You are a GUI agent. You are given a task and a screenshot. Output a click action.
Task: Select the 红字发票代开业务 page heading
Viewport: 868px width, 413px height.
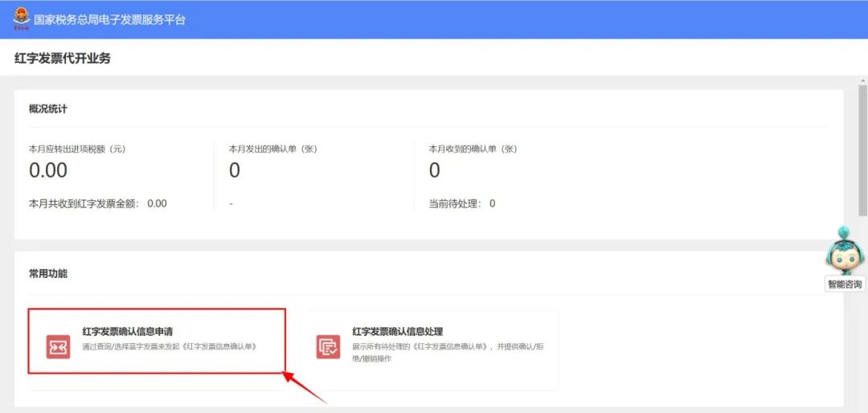click(x=62, y=58)
